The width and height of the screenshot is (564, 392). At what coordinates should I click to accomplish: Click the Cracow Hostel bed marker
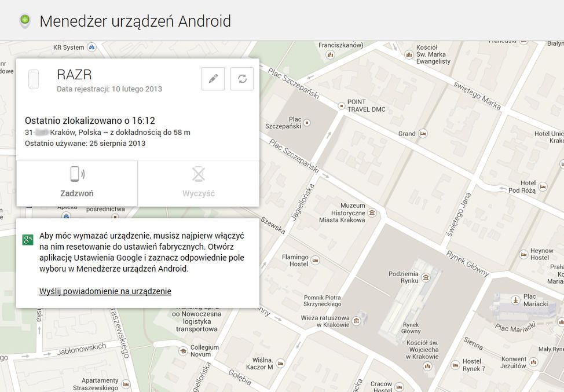coord(398,387)
